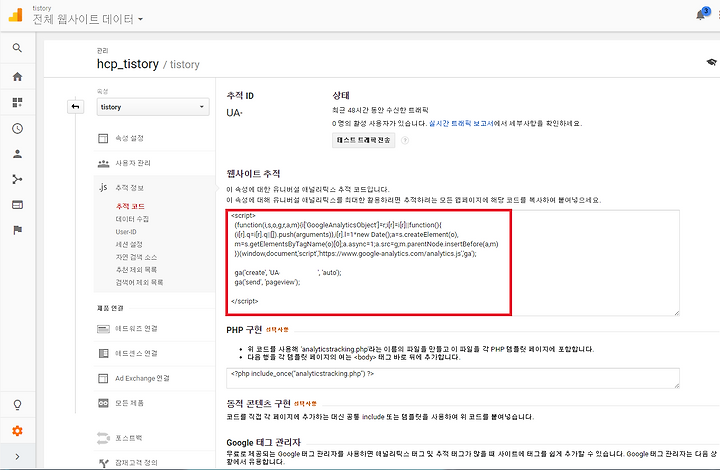The width and height of the screenshot is (720, 470).
Task: Go to Home via house icon
Action: pyautogui.click(x=17, y=77)
